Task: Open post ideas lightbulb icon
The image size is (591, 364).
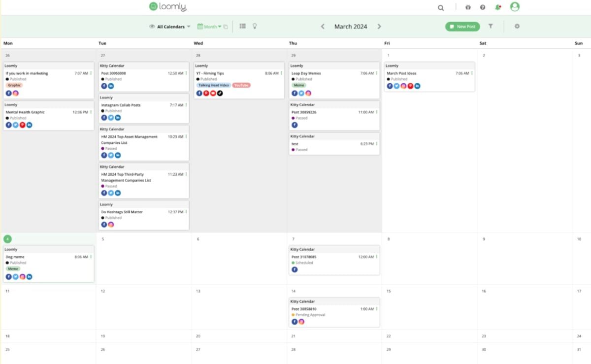Action: point(255,26)
